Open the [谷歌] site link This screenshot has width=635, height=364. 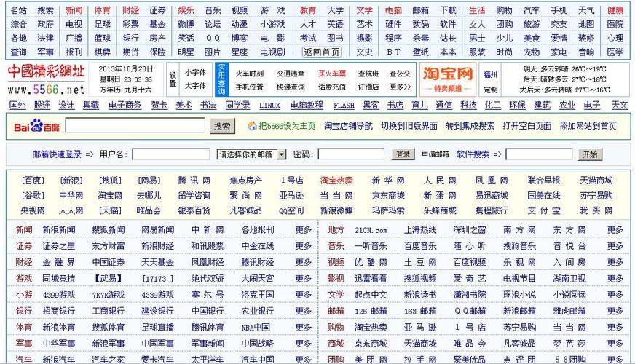[33, 196]
